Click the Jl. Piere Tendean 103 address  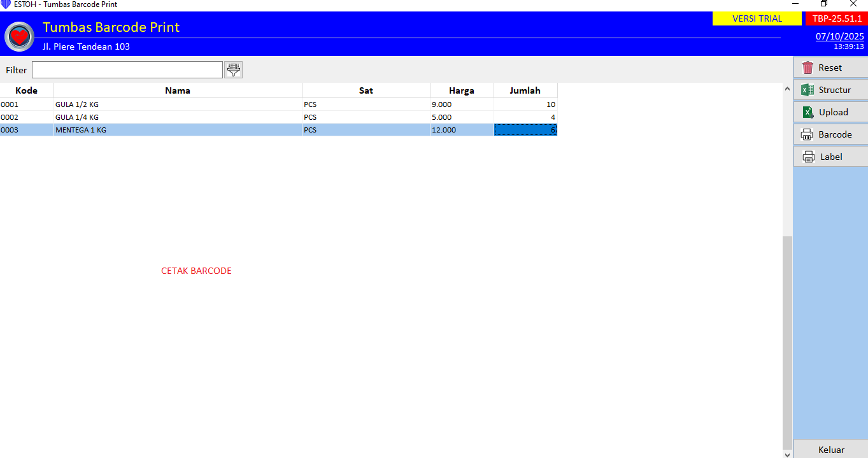click(x=86, y=47)
